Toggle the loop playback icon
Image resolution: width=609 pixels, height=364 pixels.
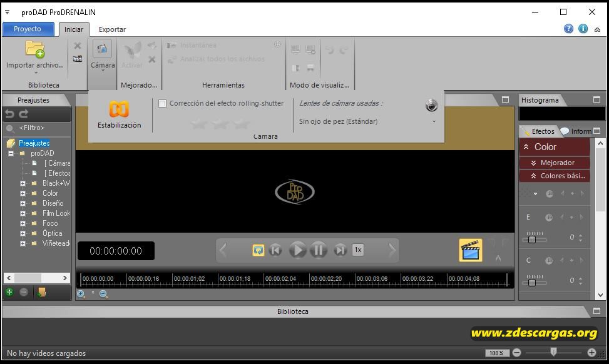click(258, 250)
